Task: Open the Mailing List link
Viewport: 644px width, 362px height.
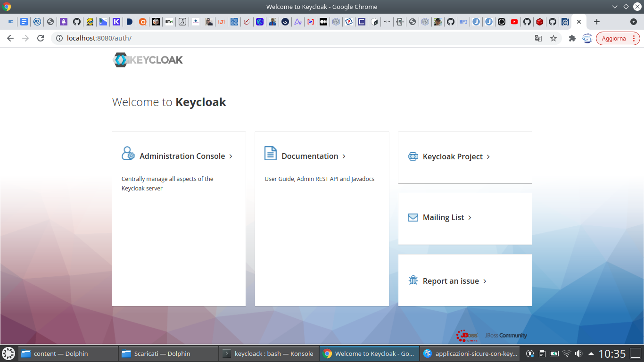Action: 443,217
